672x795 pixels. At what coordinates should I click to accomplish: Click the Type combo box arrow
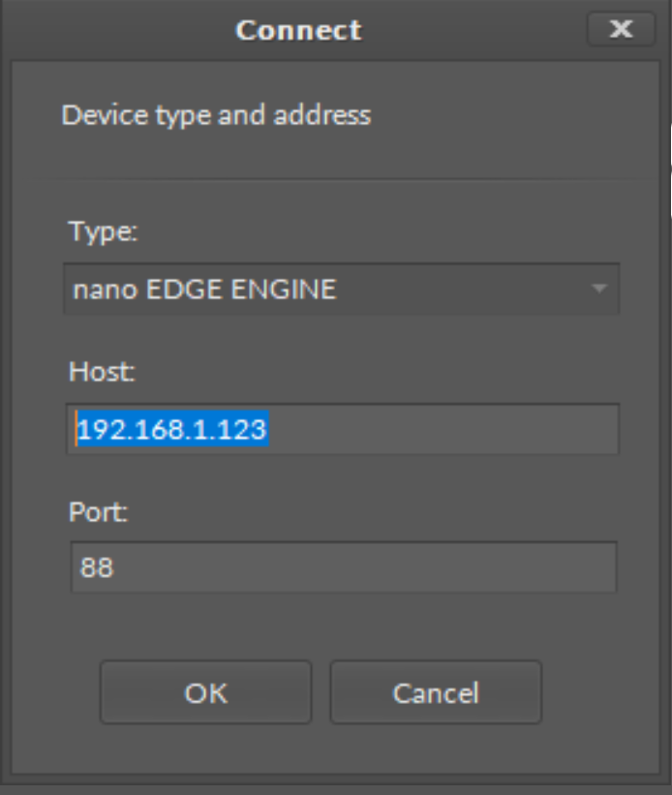(x=599, y=289)
